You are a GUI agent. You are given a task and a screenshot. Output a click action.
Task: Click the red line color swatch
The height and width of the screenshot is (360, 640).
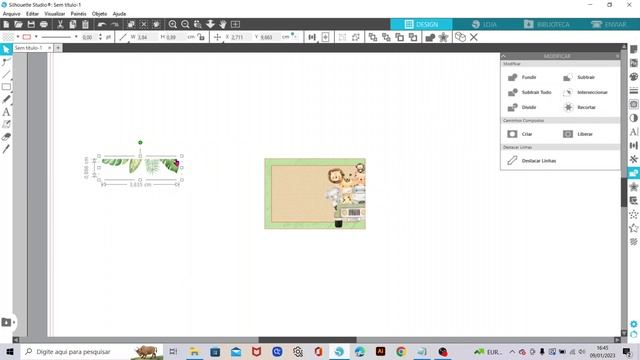click(27, 37)
